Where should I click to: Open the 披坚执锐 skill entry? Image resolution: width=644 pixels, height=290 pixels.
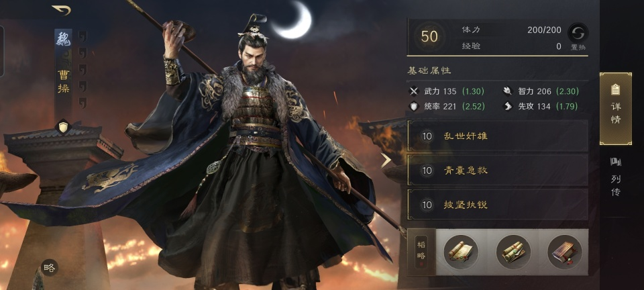[x=497, y=205]
